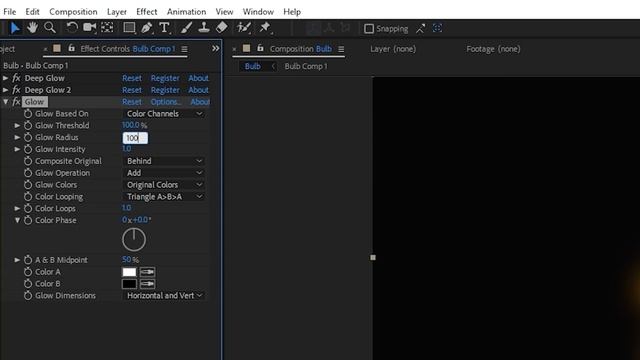Select the Zoom magnifier tool
The width and height of the screenshot is (640, 360).
pos(50,28)
